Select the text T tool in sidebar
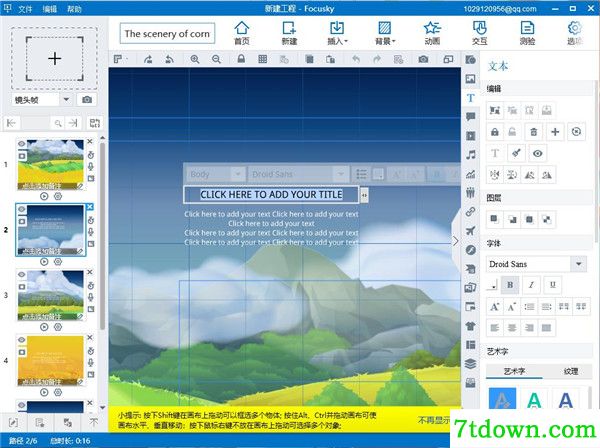600x448 pixels. (x=471, y=98)
